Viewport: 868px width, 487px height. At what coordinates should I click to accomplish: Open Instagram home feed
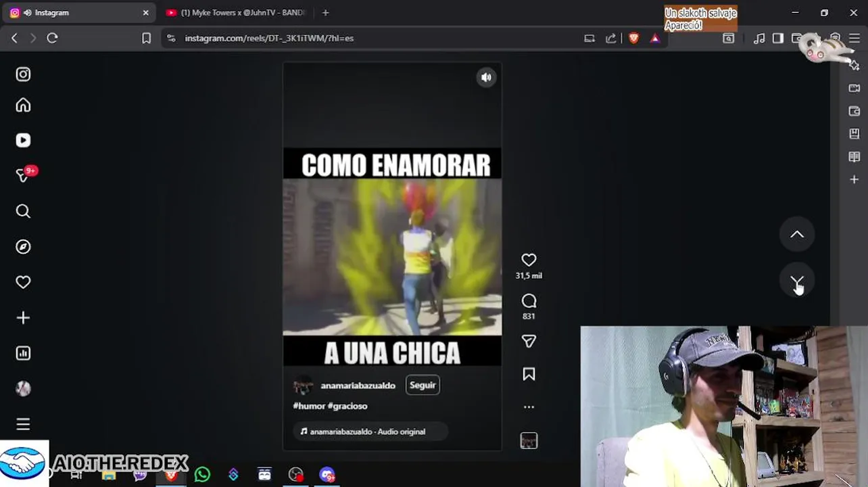coord(23,106)
